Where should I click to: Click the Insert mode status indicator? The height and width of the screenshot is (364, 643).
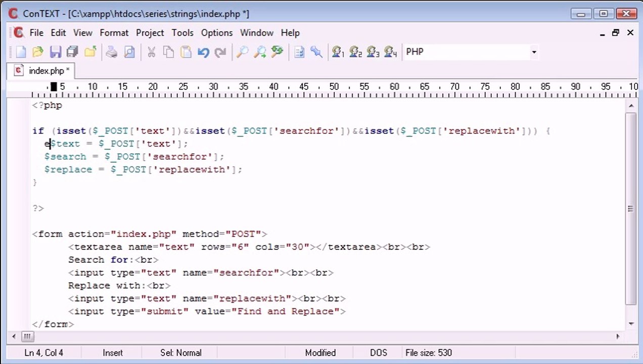(113, 353)
